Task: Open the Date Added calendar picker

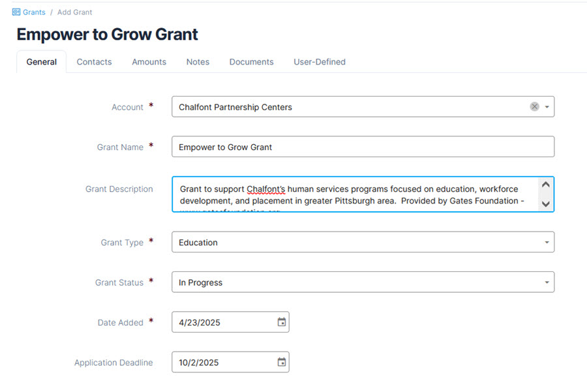Action: tap(282, 322)
